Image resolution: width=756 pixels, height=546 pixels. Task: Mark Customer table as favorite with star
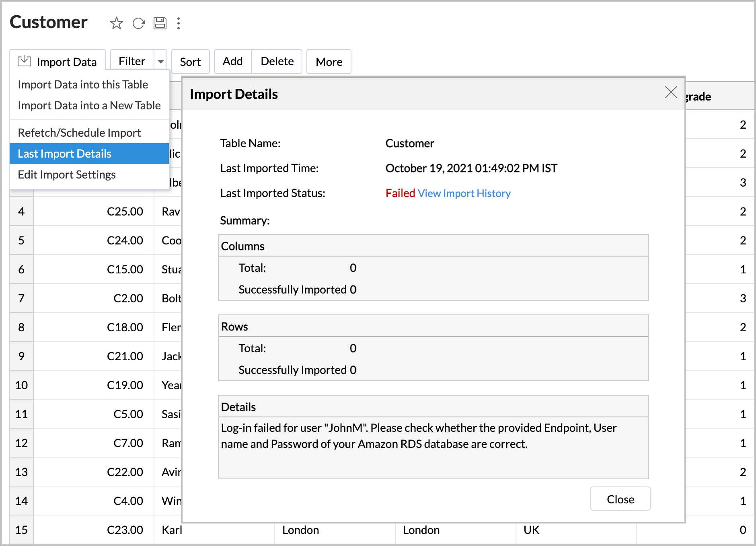tap(116, 23)
